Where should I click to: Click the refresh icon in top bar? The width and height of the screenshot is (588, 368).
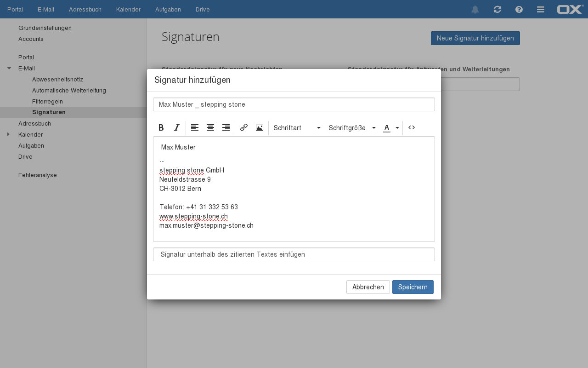pos(497,9)
